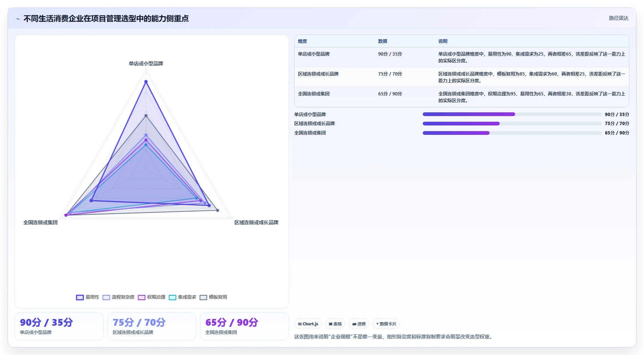Screen dimensions: 644x355
Task: Click the description text of 单店或小型品牌 row
Action: point(532,57)
